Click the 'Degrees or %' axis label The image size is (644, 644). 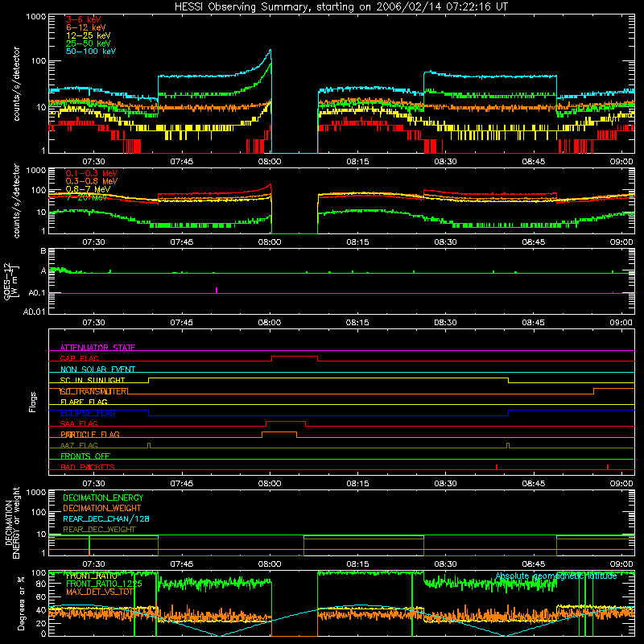click(21, 603)
